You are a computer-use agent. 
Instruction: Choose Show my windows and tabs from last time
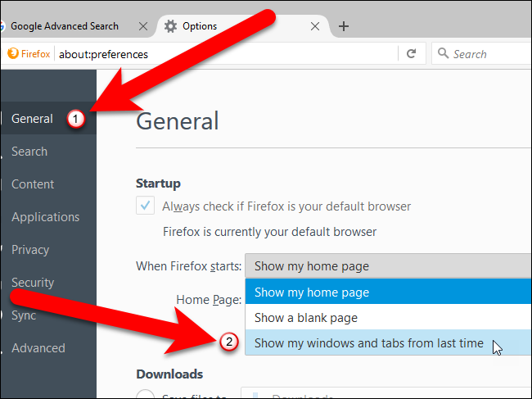388,342
